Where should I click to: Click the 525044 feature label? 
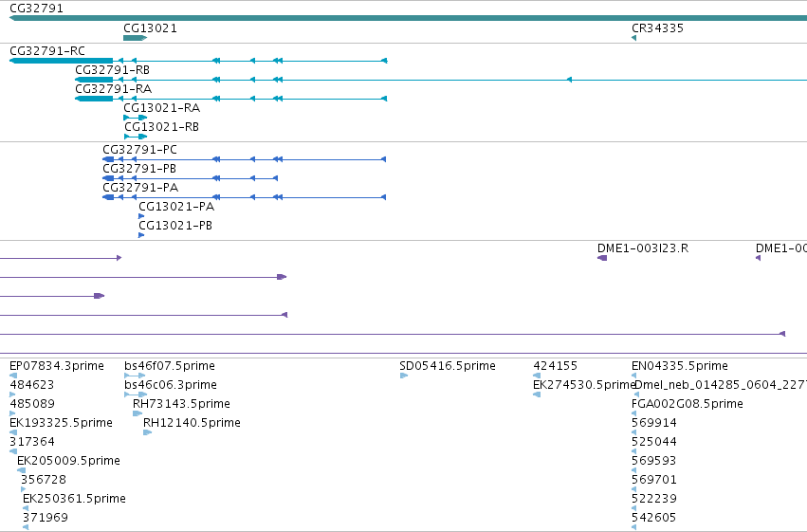click(653, 442)
